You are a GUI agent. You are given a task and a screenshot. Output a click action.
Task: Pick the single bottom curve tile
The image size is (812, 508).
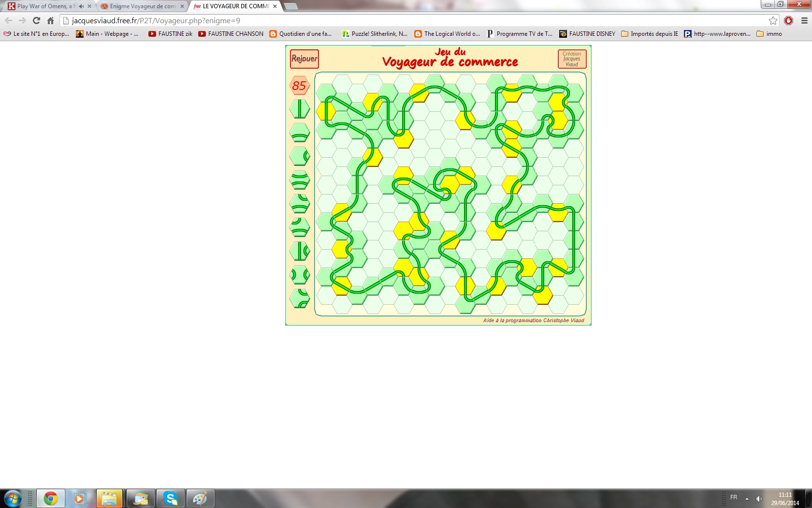[300, 133]
